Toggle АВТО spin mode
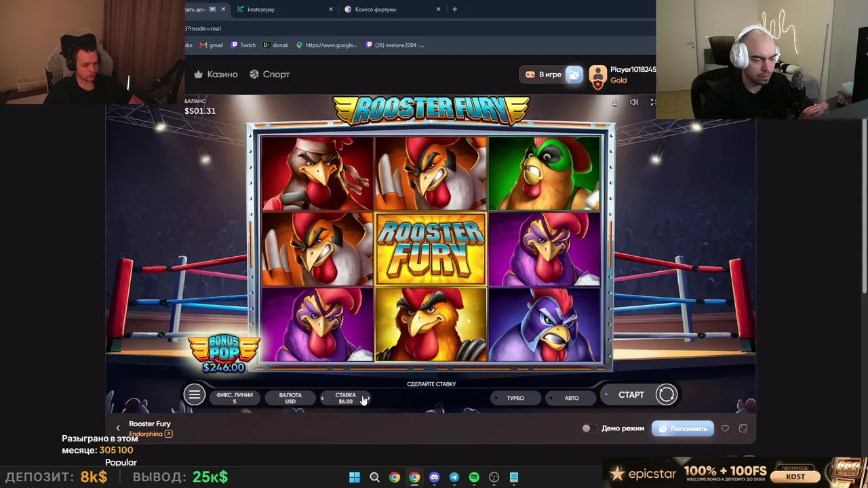 click(x=572, y=398)
